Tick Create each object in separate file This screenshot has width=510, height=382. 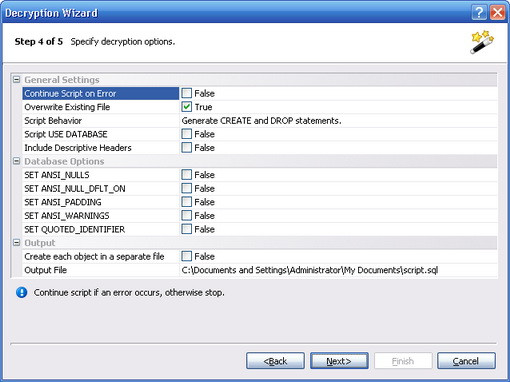pyautogui.click(x=187, y=256)
